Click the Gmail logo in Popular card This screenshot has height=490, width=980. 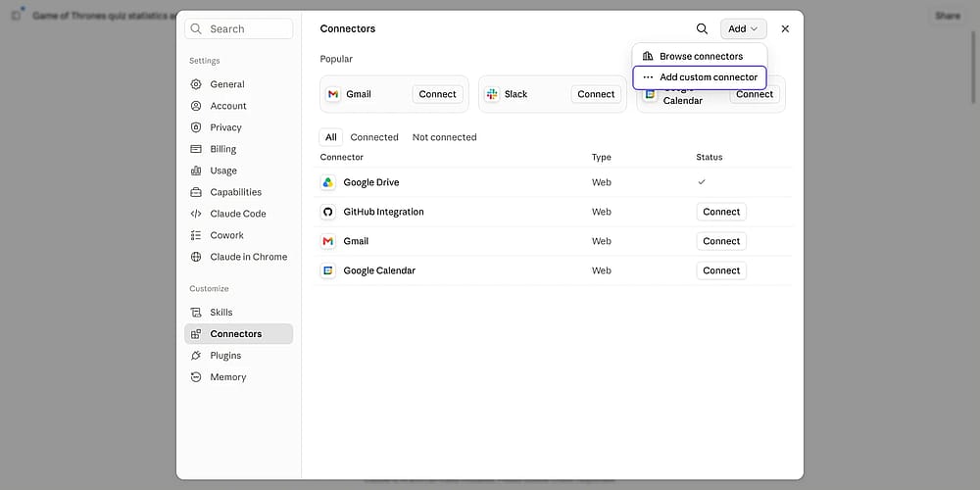333,94
